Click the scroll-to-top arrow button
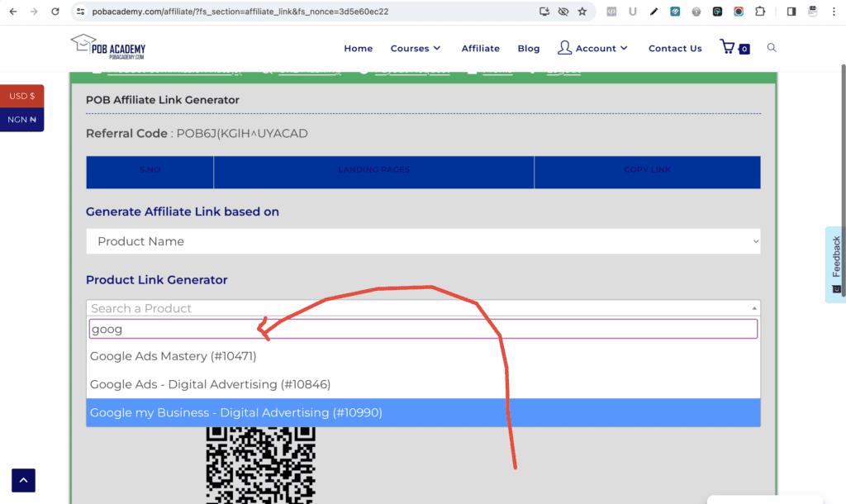The width and height of the screenshot is (846, 504). [23, 480]
